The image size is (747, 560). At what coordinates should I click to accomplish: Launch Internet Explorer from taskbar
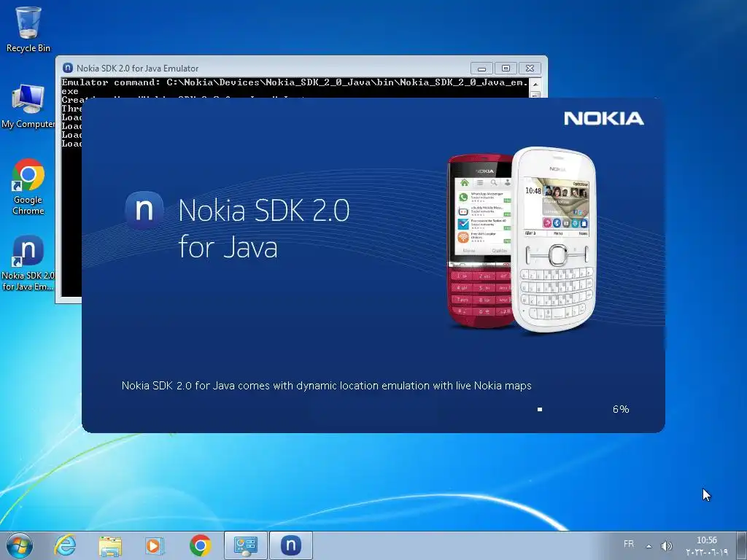(65, 545)
